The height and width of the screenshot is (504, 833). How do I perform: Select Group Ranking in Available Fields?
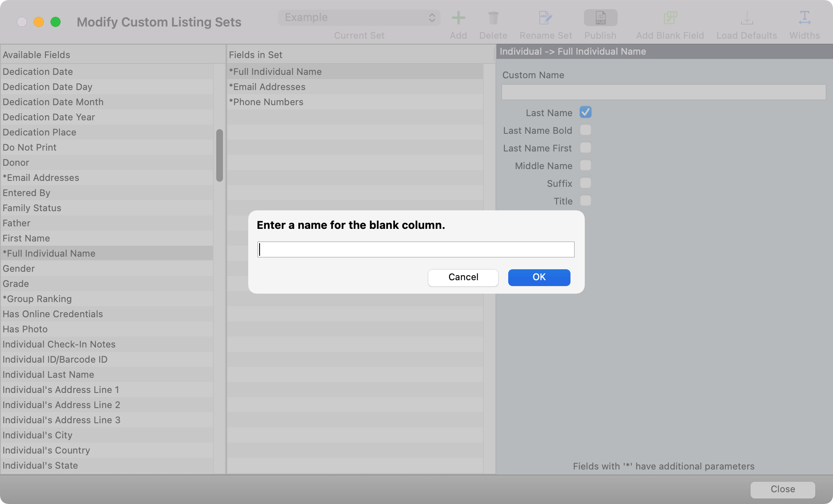37,299
